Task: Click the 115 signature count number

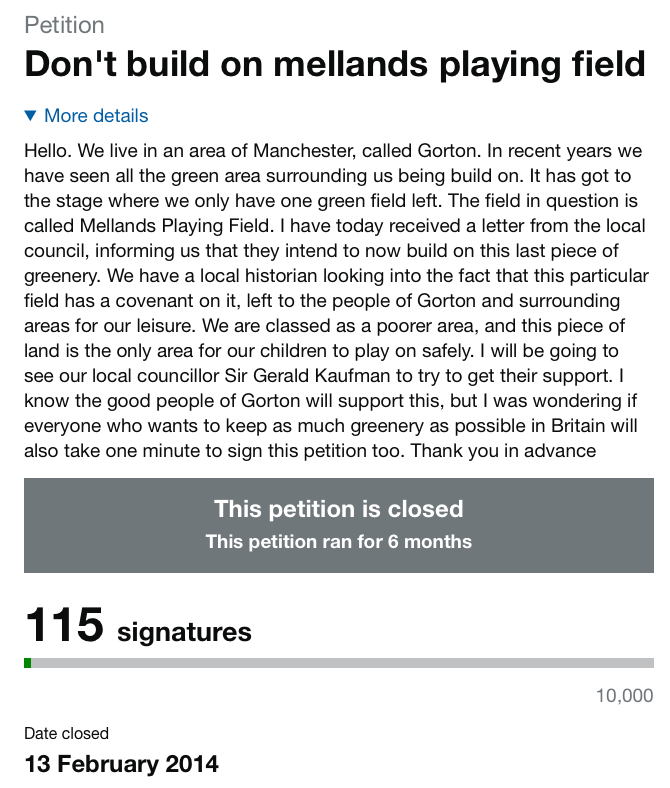Action: tap(64, 625)
